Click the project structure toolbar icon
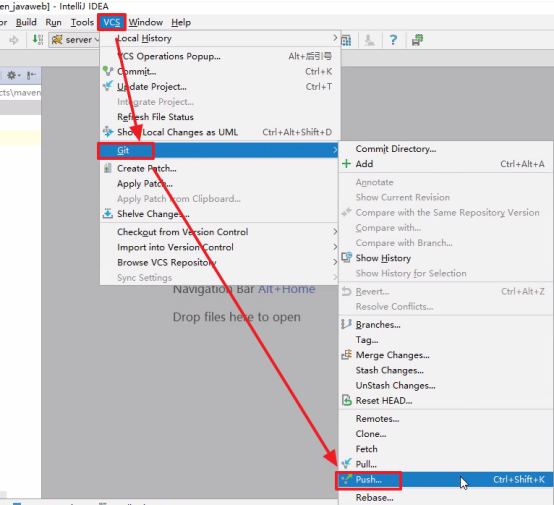Viewport: 554px width, 505px height. (346, 41)
